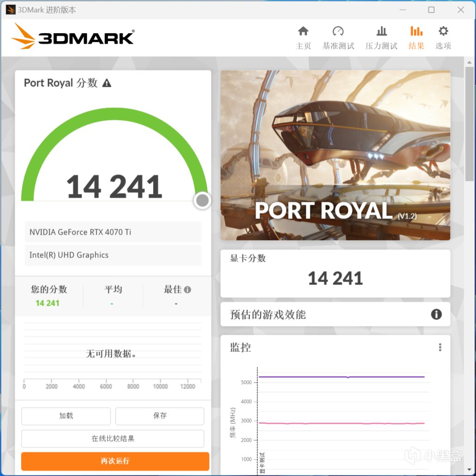Screen dimensions: 476x476
Task: Click the 监控 monitoring heading
Action: 241,347
